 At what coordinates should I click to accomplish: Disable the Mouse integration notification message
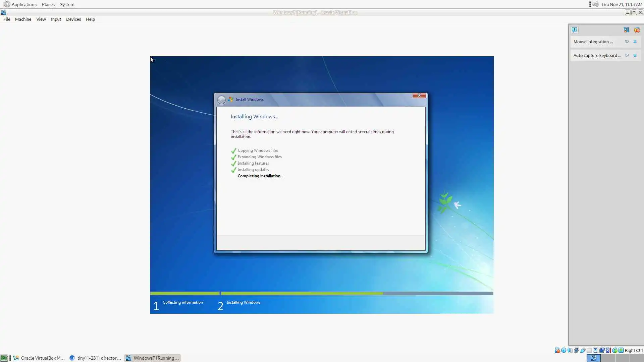pos(627,42)
